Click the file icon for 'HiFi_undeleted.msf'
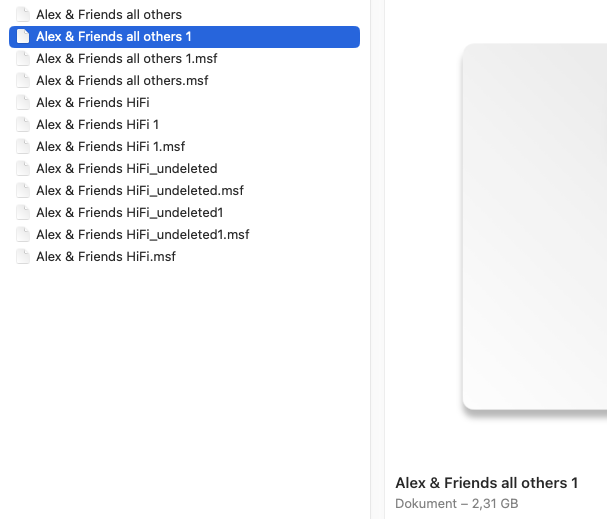The width and height of the screenshot is (607, 519). tap(23, 191)
